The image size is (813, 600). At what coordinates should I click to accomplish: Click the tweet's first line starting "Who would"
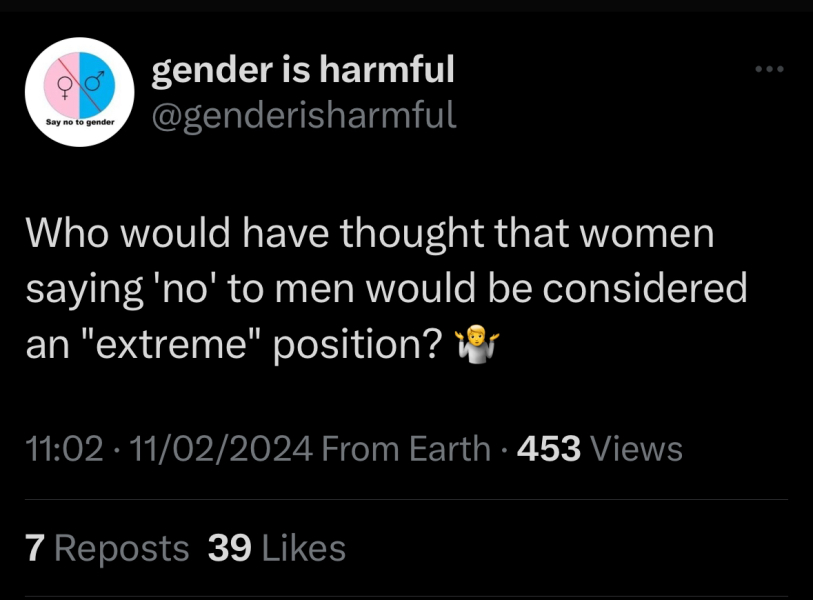click(370, 234)
